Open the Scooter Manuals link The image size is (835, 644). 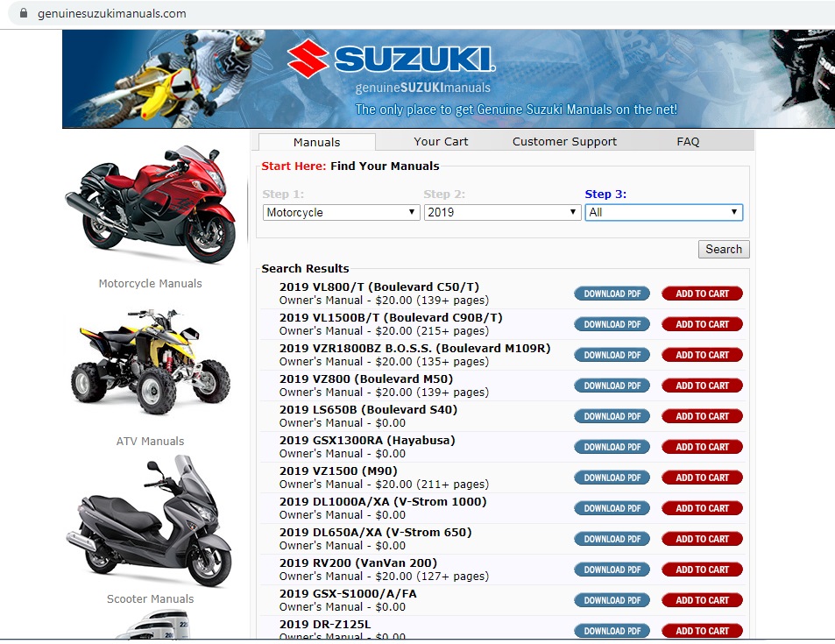pyautogui.click(x=150, y=598)
